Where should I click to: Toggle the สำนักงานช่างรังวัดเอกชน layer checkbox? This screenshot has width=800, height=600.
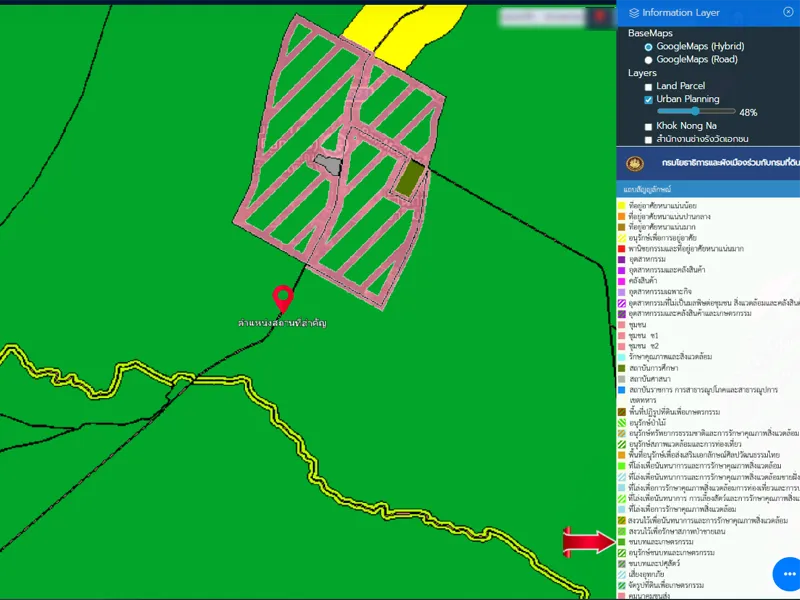pos(648,140)
